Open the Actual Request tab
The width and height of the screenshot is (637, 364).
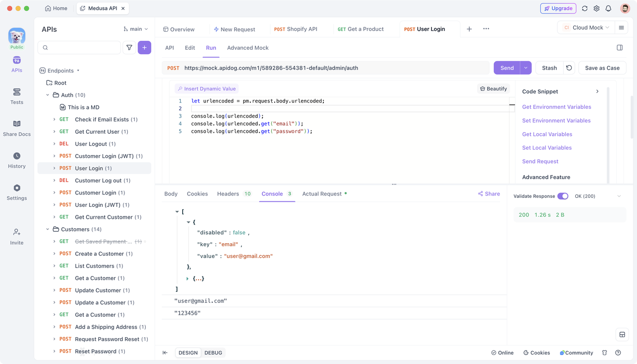324,193
